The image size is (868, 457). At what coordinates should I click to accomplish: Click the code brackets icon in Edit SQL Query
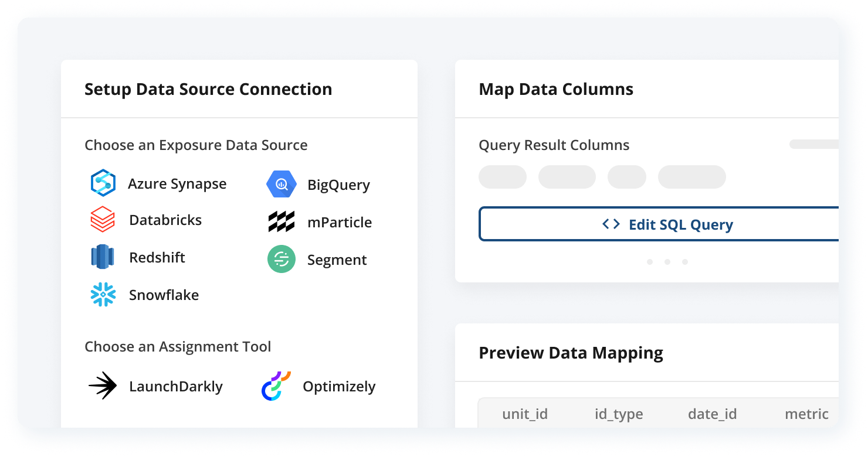(x=611, y=224)
